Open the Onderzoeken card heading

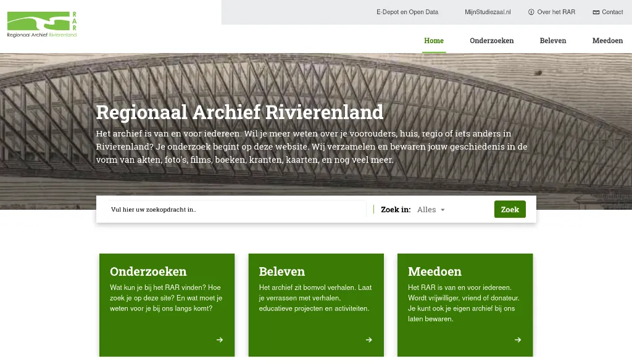148,271
